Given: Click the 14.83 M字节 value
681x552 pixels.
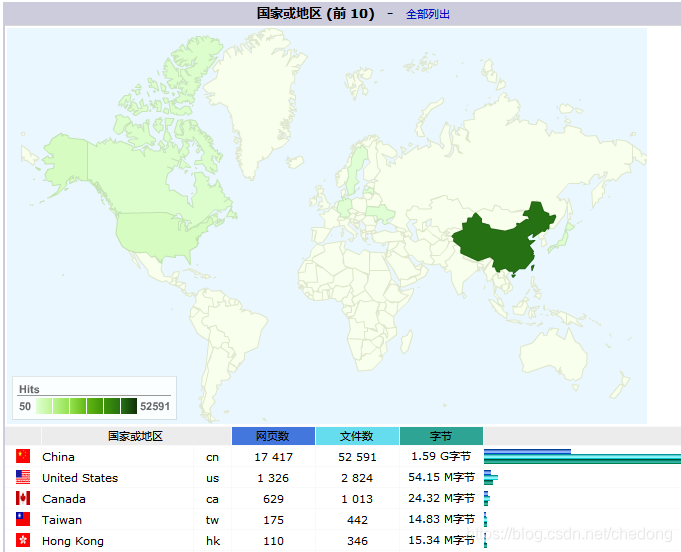Looking at the screenshot, I should tap(441, 519).
